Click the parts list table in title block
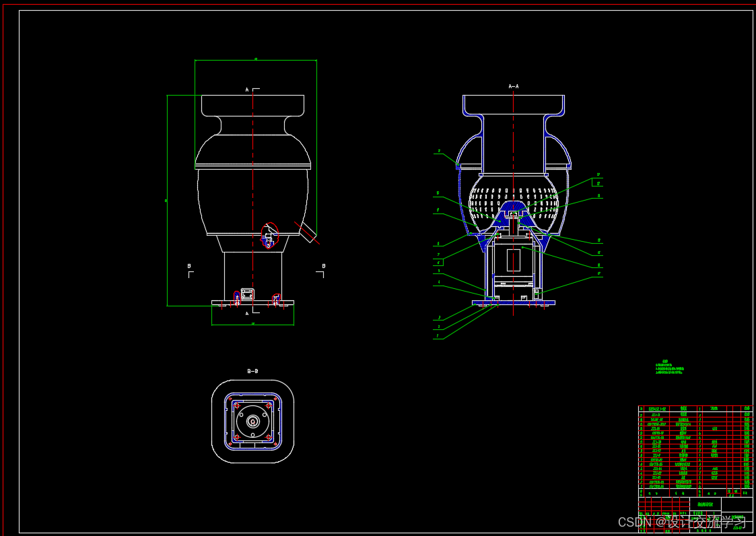This screenshot has height=536, width=756. click(x=695, y=451)
